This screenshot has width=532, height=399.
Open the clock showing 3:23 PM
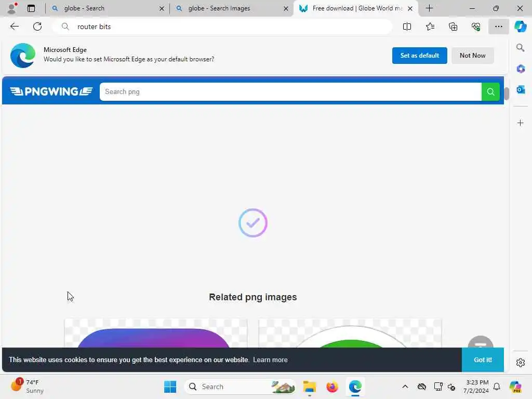point(477,387)
